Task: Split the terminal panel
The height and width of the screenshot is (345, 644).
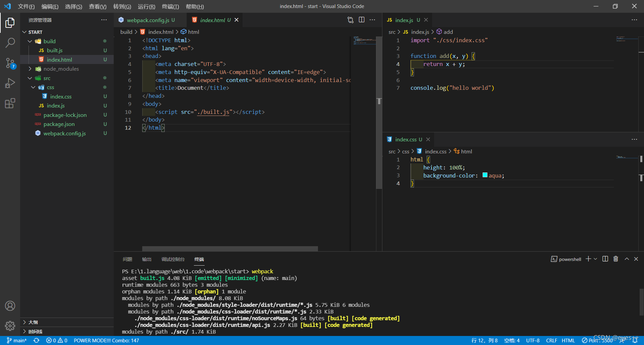Action: [x=605, y=259]
